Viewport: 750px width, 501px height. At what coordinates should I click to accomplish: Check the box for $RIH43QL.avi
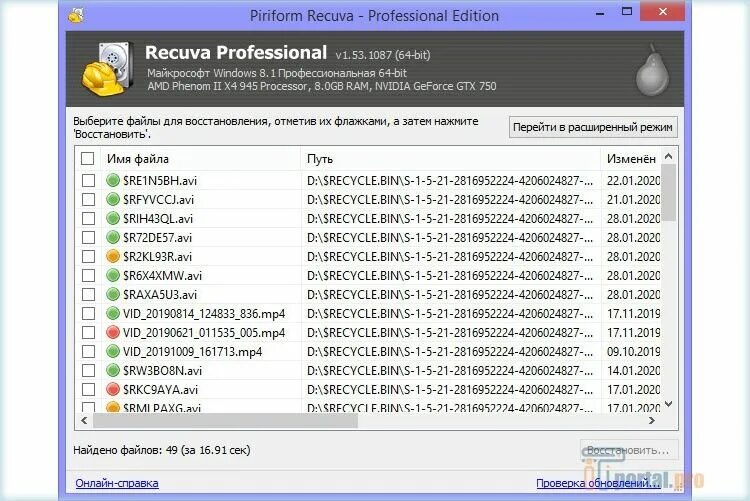point(88,219)
